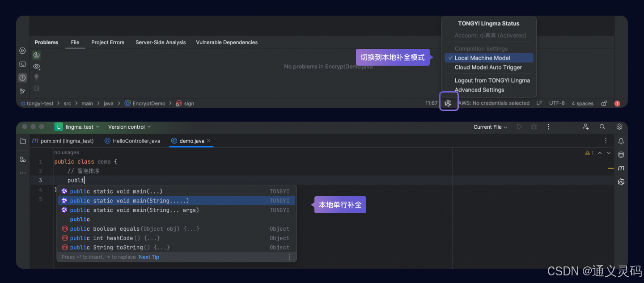Open the Database tool window icon
The height and width of the screenshot is (283, 644).
pos(621,155)
